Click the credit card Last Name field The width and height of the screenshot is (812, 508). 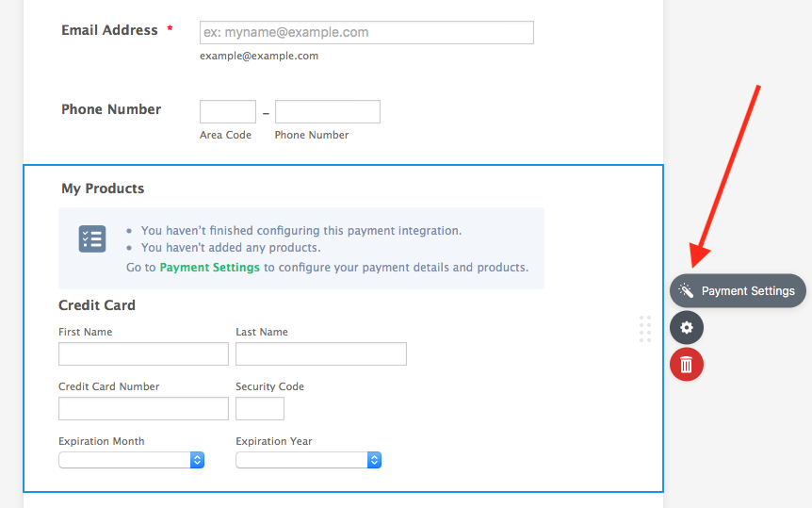pos(320,353)
